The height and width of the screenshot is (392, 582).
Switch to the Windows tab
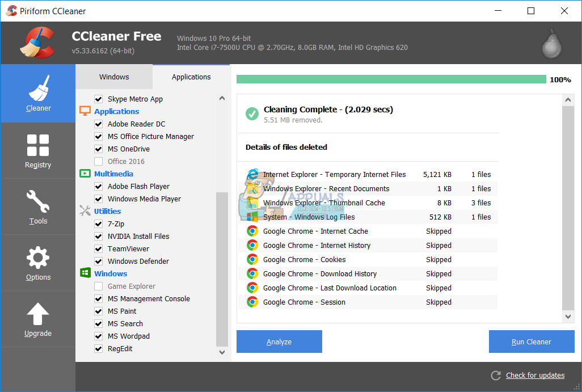[x=113, y=76]
